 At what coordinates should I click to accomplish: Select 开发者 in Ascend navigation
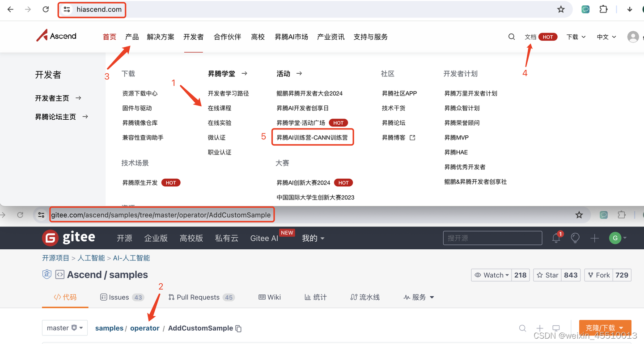tap(193, 37)
